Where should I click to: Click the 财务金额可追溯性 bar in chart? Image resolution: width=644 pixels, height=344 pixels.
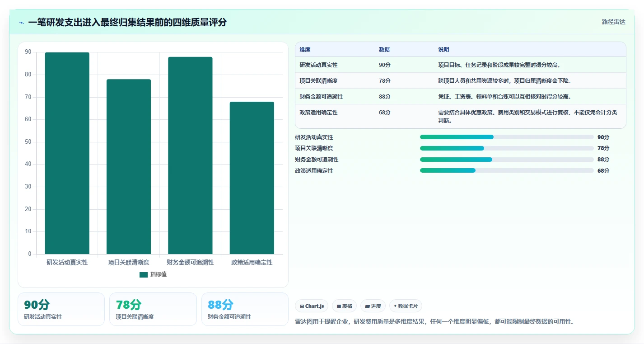tap(190, 156)
